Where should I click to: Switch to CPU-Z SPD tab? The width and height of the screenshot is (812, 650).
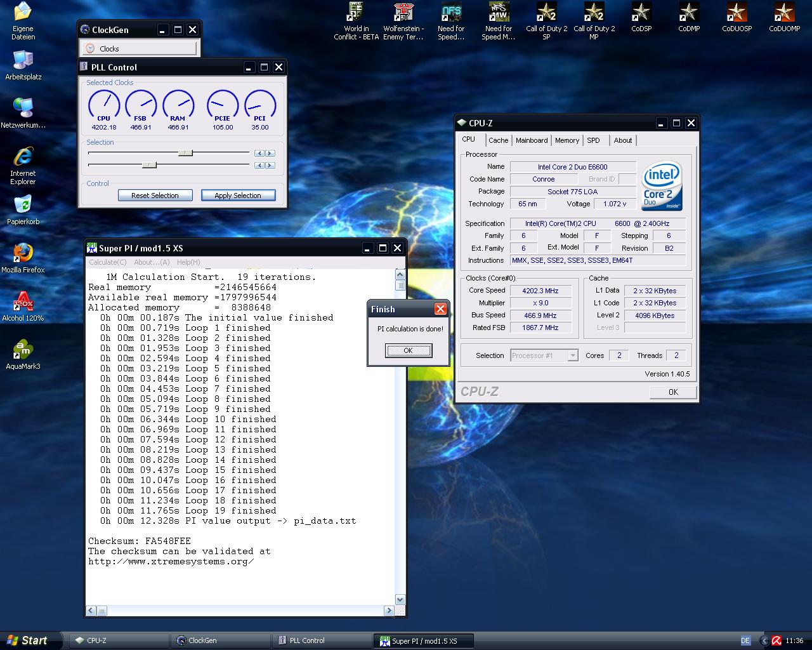point(593,140)
